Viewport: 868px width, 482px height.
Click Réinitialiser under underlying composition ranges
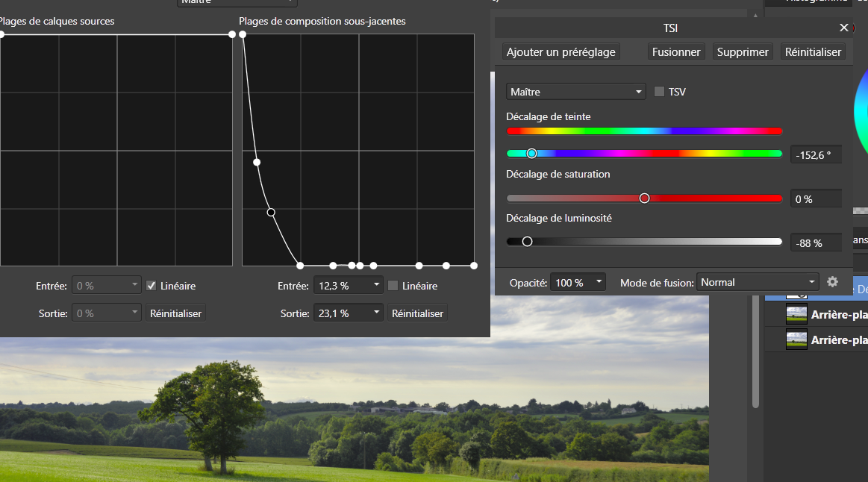pyautogui.click(x=417, y=313)
